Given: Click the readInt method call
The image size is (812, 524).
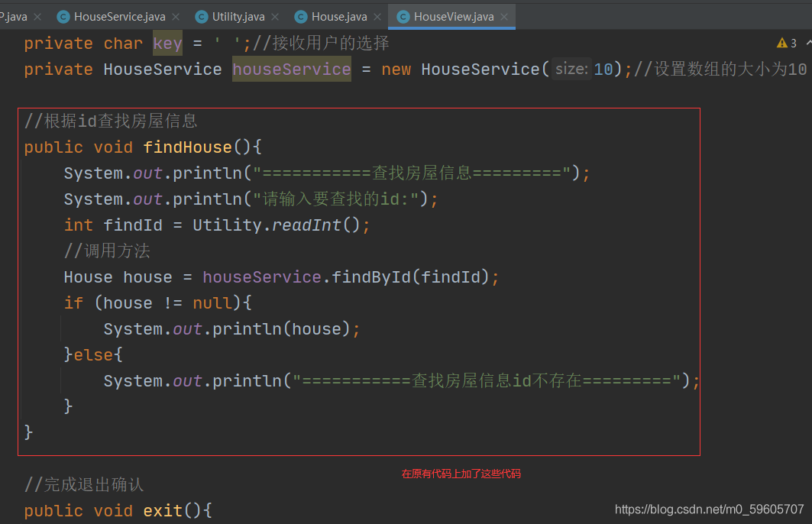Looking at the screenshot, I should pos(306,225).
